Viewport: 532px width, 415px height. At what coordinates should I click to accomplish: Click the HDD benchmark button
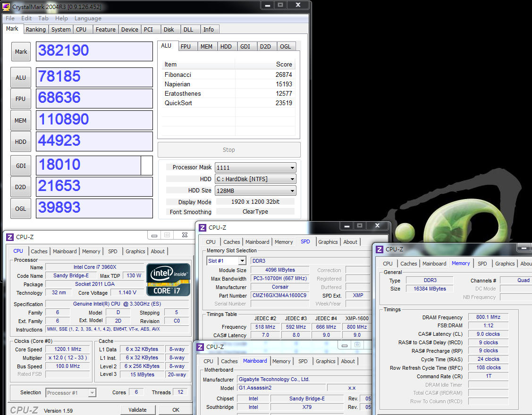tap(21, 142)
